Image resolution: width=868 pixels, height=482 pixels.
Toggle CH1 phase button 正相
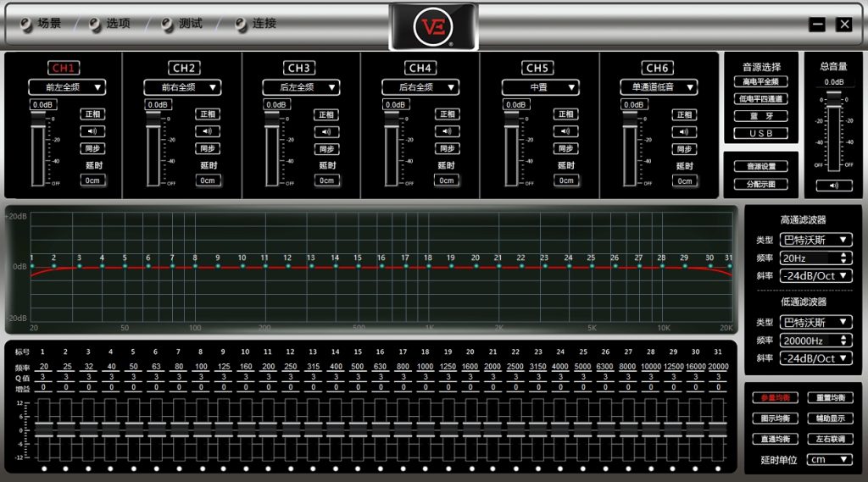92,114
